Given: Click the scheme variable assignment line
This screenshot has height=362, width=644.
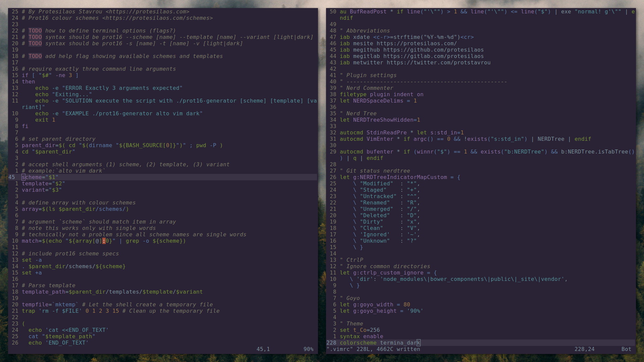Looking at the screenshot, I should click(x=40, y=177).
